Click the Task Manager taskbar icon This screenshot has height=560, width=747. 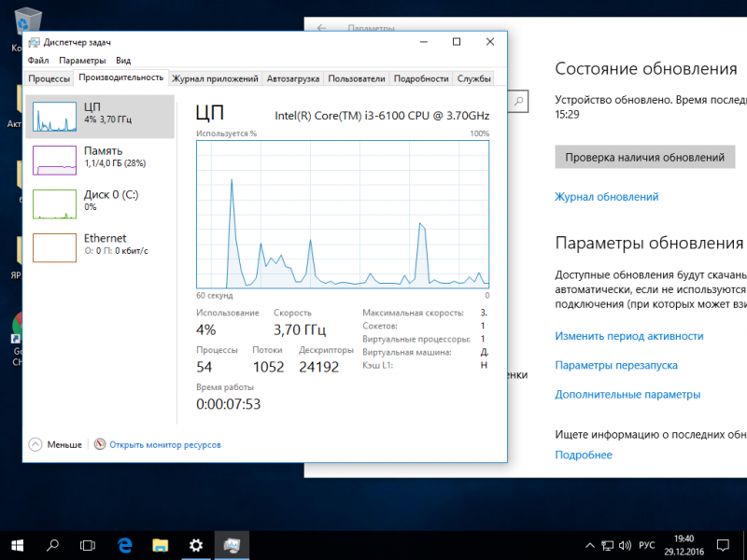pyautogui.click(x=232, y=545)
